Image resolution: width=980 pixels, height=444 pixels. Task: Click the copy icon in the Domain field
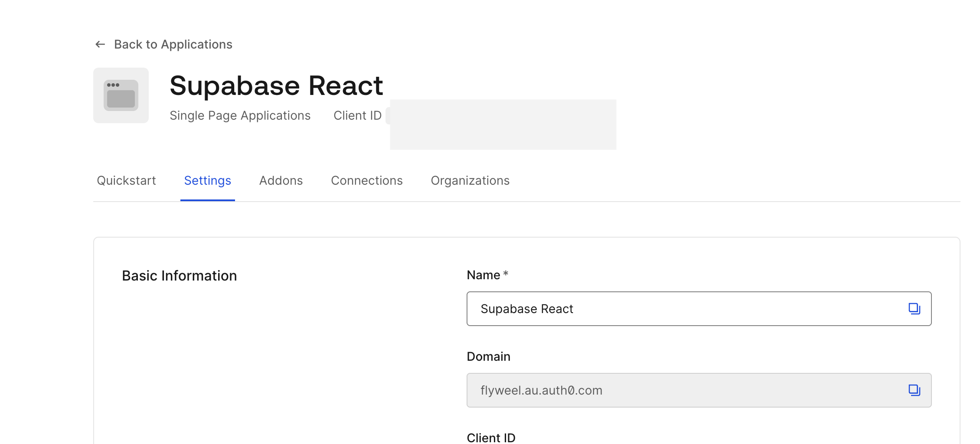tap(914, 390)
